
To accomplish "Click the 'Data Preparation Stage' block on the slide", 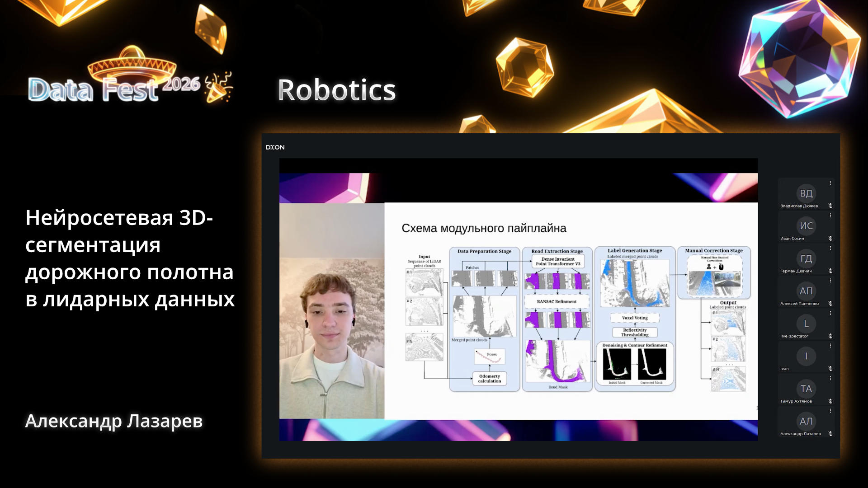I will click(484, 319).
